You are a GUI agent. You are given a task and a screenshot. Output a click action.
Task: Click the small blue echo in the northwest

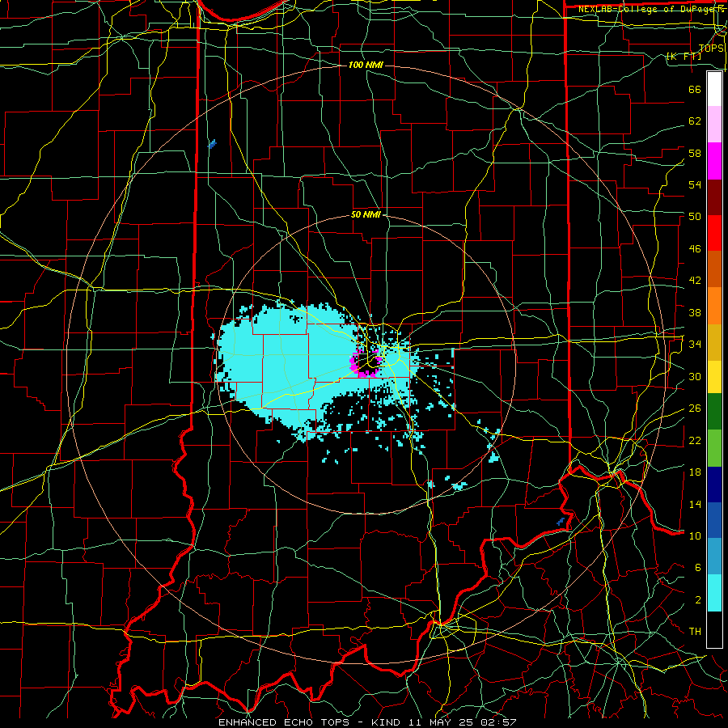(212, 144)
